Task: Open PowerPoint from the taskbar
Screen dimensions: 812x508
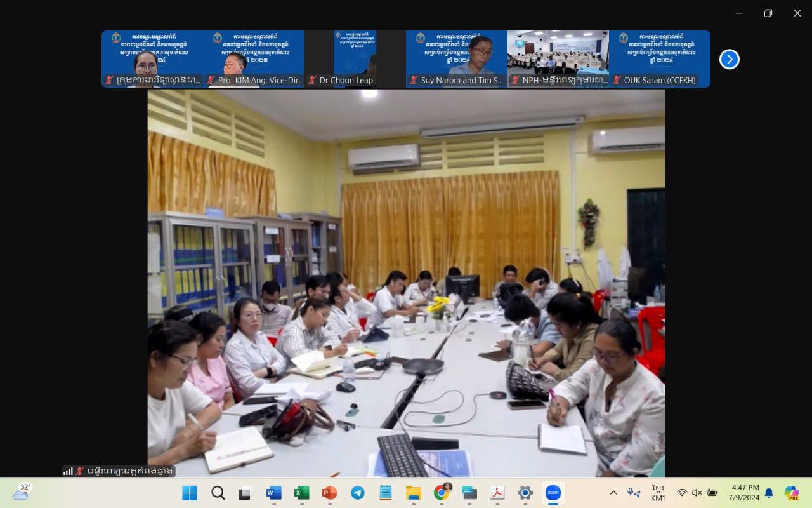Action: coord(330,493)
